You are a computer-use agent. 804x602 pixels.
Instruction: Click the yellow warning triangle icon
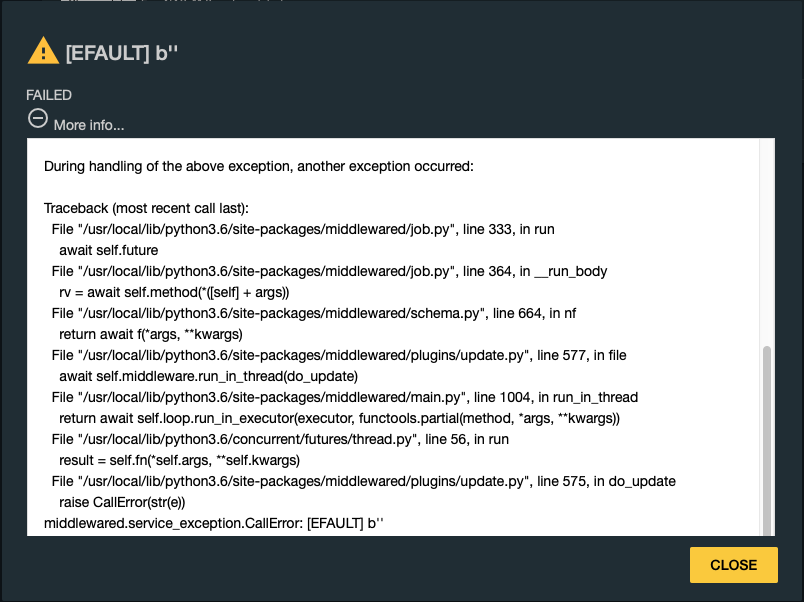point(43,51)
